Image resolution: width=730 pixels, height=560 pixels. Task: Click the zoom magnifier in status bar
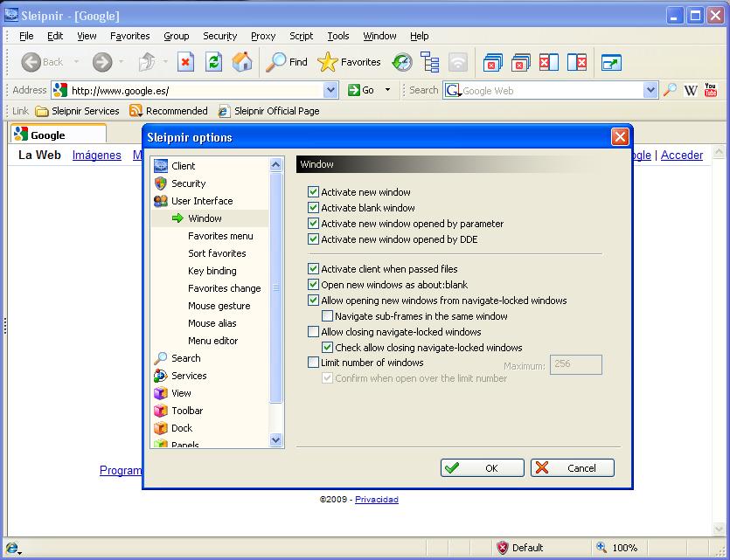pyautogui.click(x=601, y=547)
